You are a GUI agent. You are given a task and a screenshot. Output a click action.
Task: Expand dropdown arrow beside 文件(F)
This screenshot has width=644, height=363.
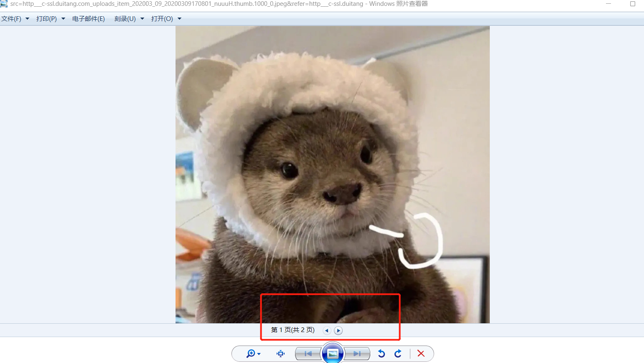click(28, 19)
